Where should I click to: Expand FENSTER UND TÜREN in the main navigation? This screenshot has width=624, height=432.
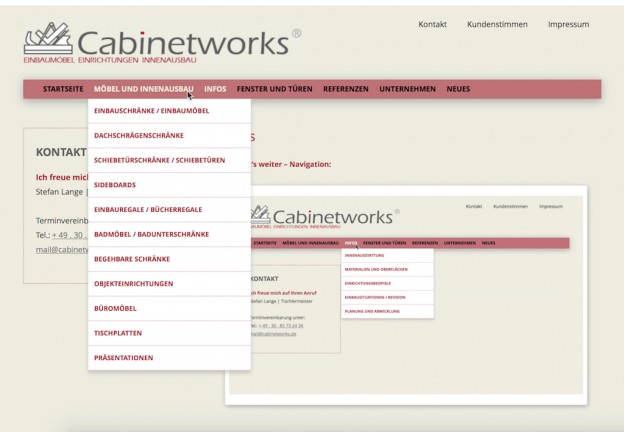click(274, 89)
